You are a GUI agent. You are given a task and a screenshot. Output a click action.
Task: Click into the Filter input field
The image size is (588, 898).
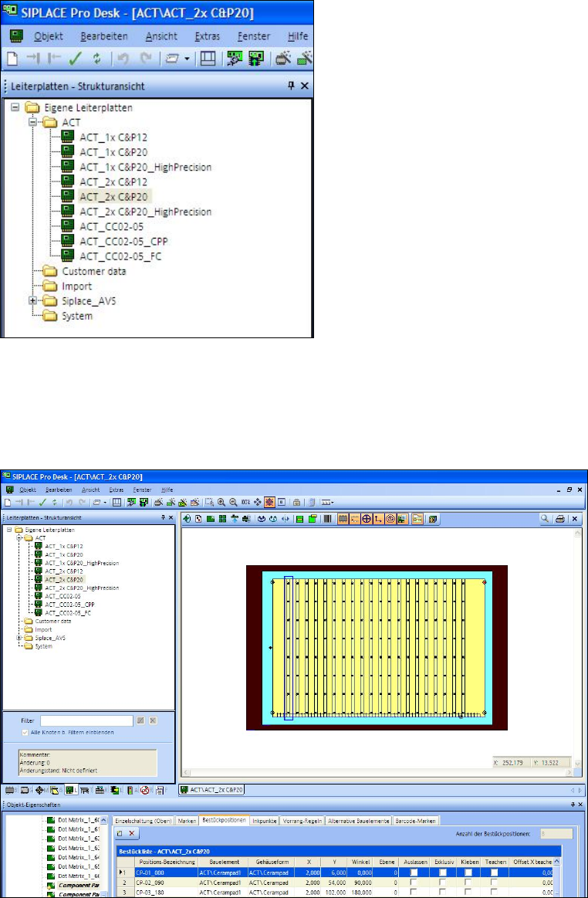coord(86,720)
